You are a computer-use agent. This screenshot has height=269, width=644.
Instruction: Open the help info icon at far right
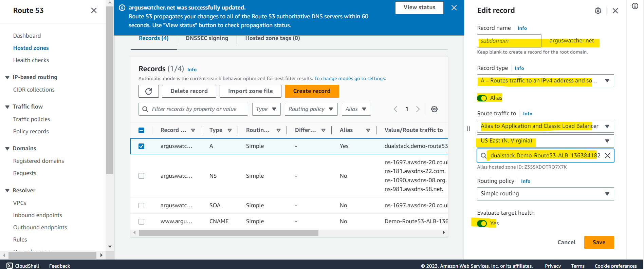click(x=635, y=6)
